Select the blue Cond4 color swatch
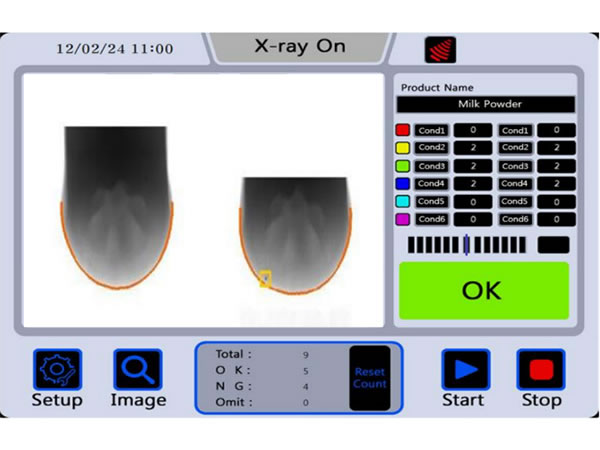 coord(403,184)
